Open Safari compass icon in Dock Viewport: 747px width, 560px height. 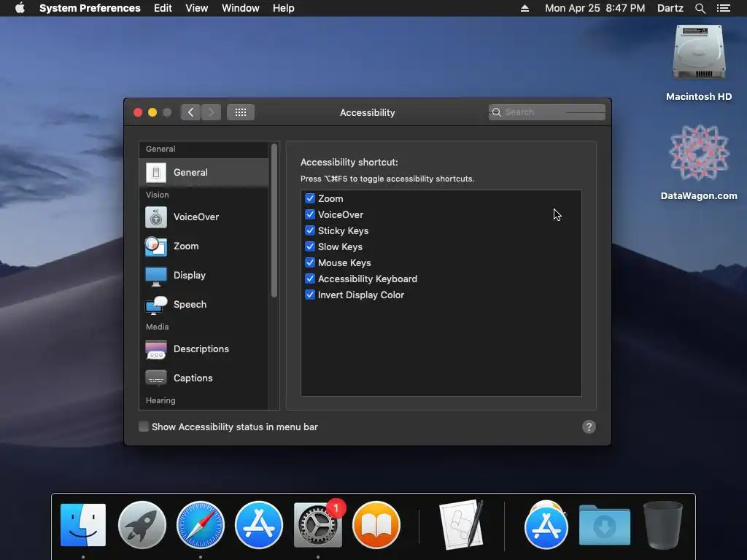click(200, 525)
